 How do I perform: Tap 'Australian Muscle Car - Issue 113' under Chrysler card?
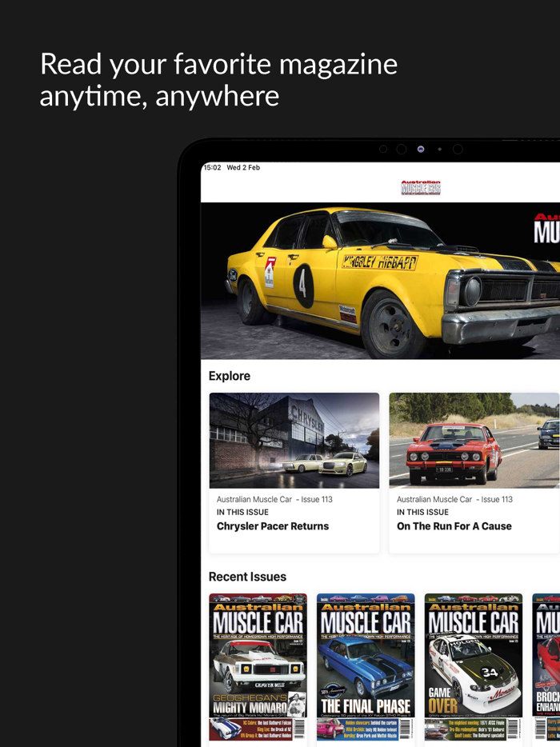(274, 499)
